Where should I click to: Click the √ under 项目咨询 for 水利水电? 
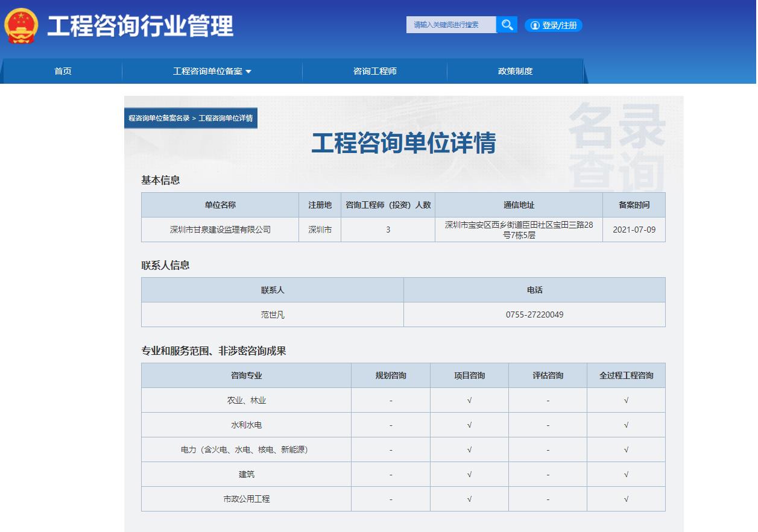(469, 424)
